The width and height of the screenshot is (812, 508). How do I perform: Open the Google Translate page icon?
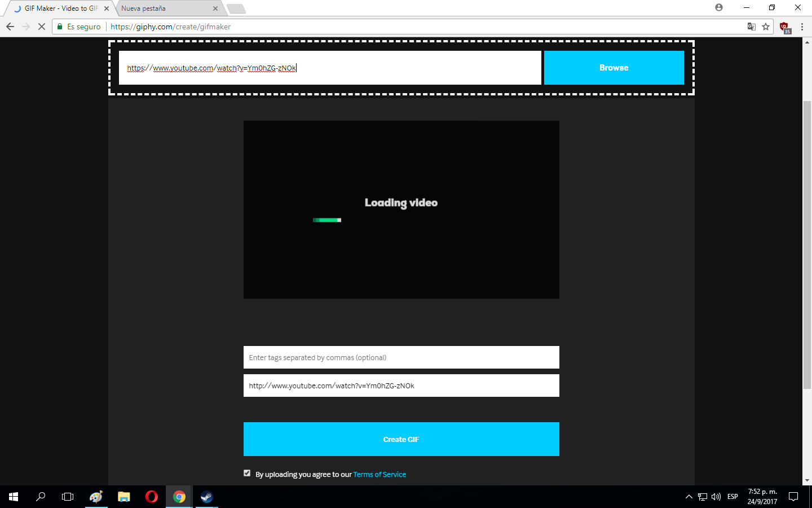[751, 27]
